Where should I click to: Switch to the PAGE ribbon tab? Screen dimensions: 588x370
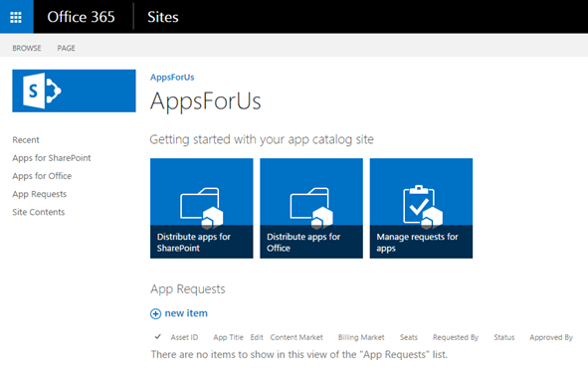(66, 48)
